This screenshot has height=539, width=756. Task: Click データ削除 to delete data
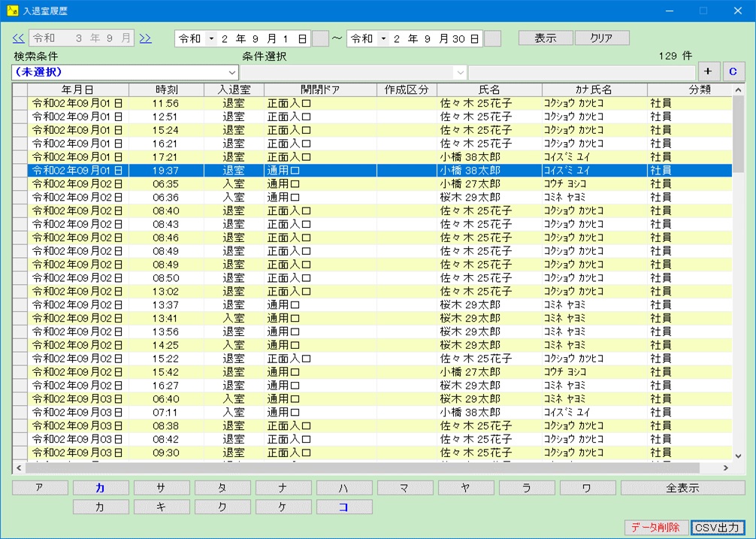655,528
